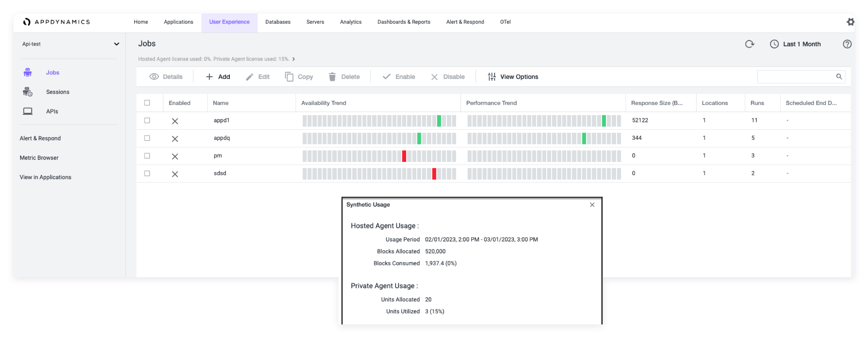Screen dimensions: 868x338
Task: Click the 52122 response size value
Action: click(640, 120)
